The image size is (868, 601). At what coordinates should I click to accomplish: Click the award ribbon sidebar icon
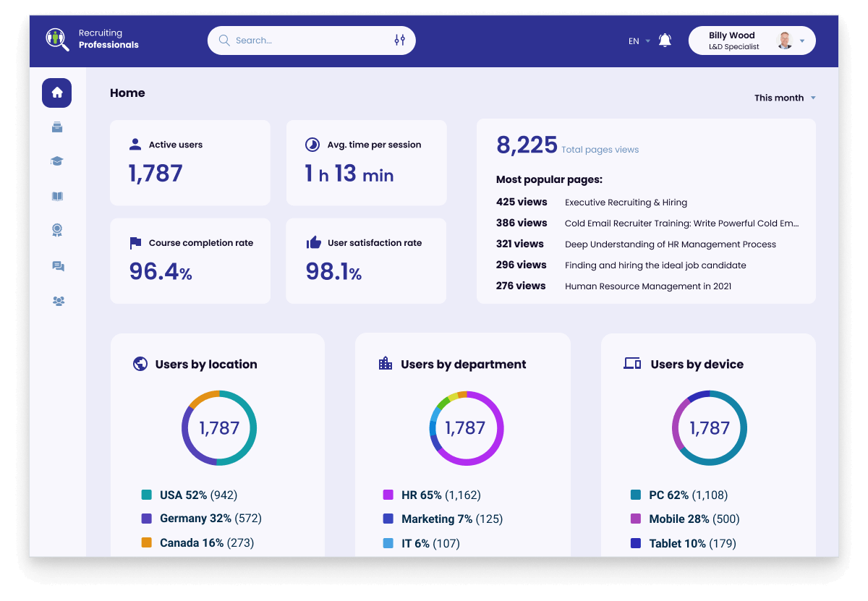[x=57, y=231]
